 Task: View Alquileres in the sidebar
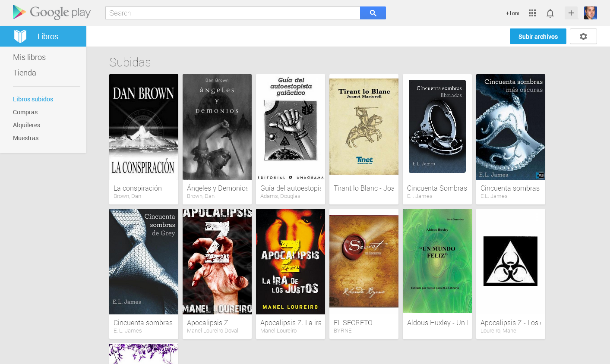[27, 125]
